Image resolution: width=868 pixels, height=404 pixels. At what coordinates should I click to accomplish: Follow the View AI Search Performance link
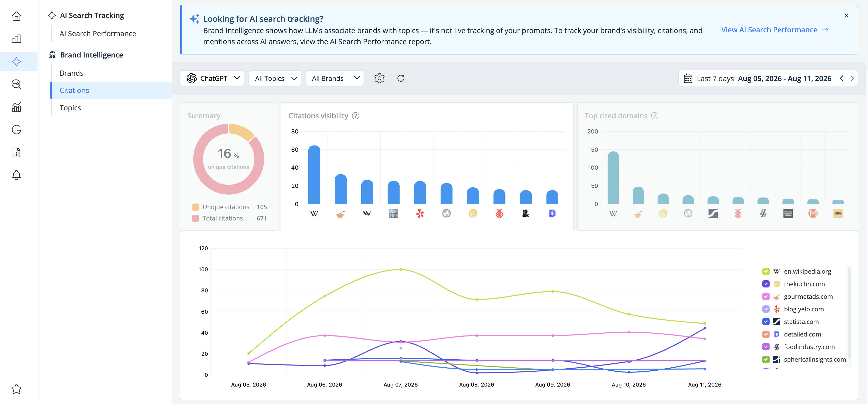[774, 30]
